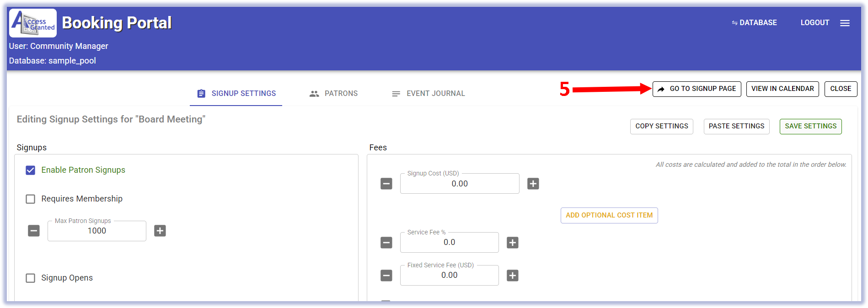Decrease Service Fee % with minus
The height and width of the screenshot is (308, 868).
[x=386, y=243]
